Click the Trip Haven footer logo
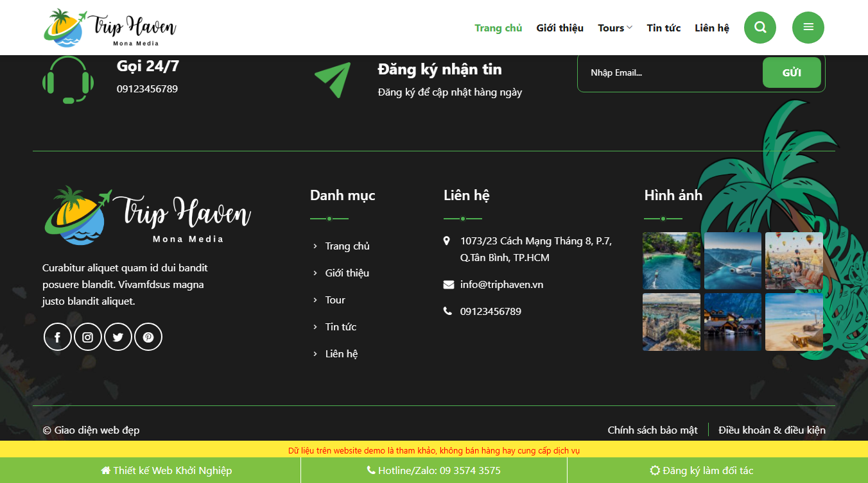Image resolution: width=868 pixels, height=483 pixels. (148, 216)
